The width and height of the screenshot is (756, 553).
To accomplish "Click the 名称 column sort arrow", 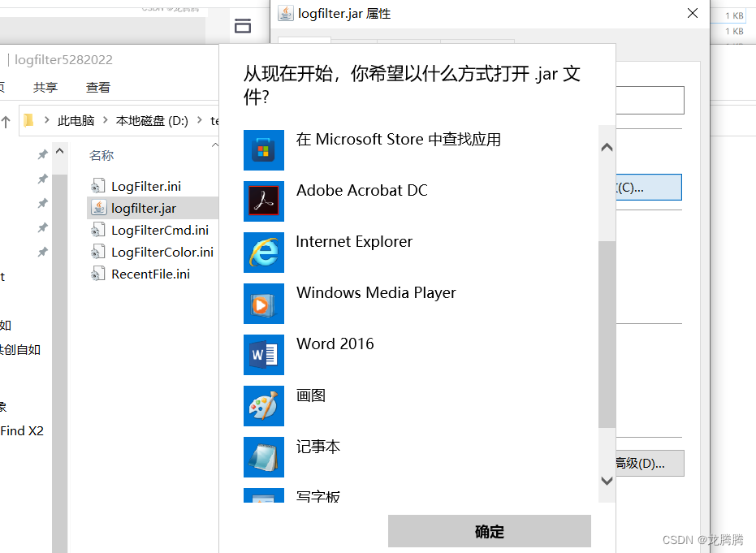I will (x=215, y=145).
